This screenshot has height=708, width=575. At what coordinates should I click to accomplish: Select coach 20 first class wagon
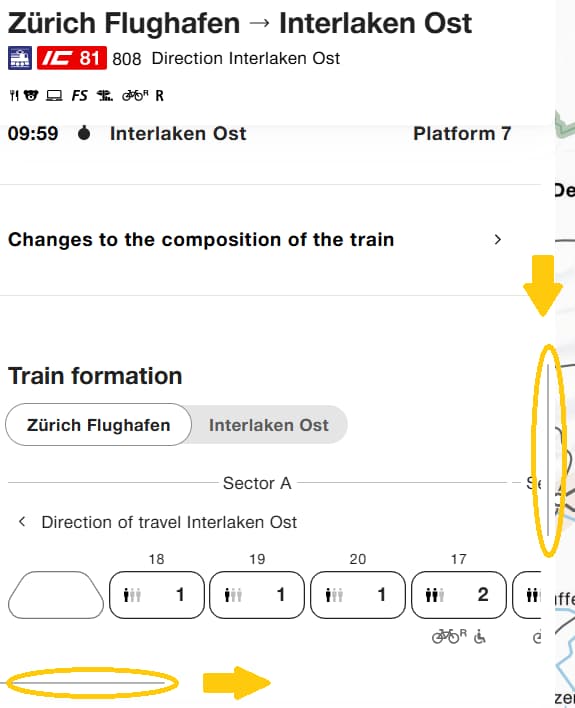(358, 595)
